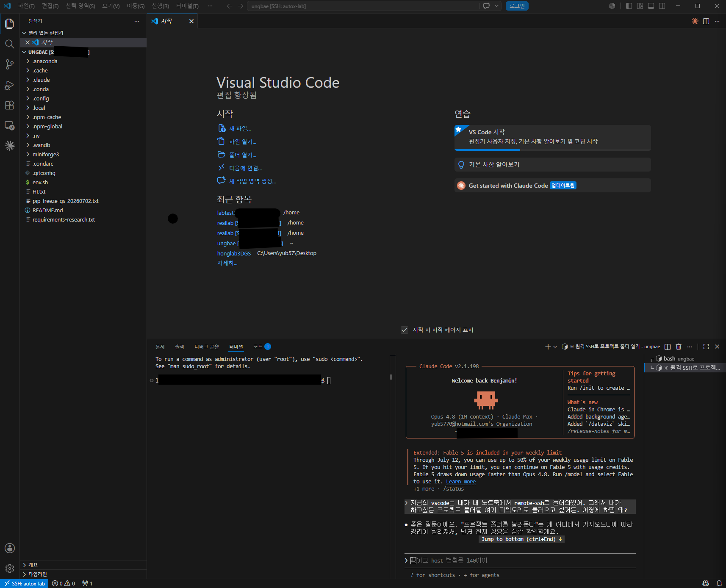Open the Explorer view's ellipsis menu
Screen dimensions: 726x588
[137, 21]
